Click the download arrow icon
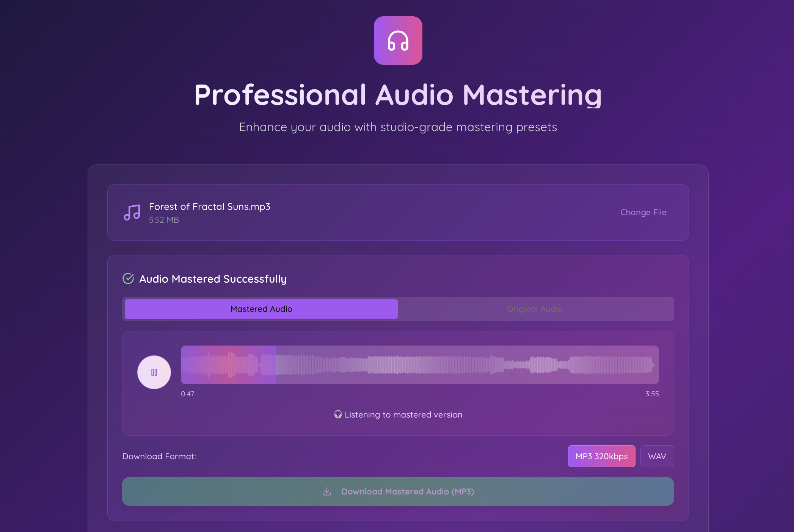This screenshot has height=532, width=794. point(327,491)
